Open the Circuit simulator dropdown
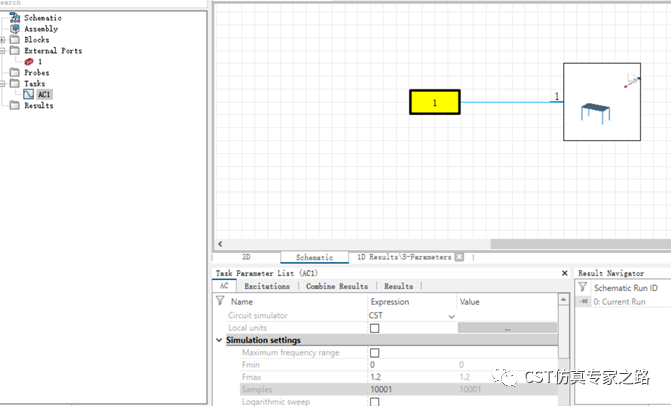The image size is (671, 406). pyautogui.click(x=451, y=316)
